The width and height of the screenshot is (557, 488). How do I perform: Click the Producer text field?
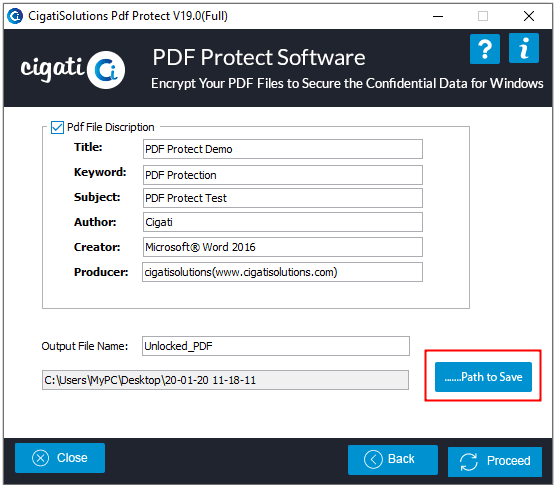[282, 272]
